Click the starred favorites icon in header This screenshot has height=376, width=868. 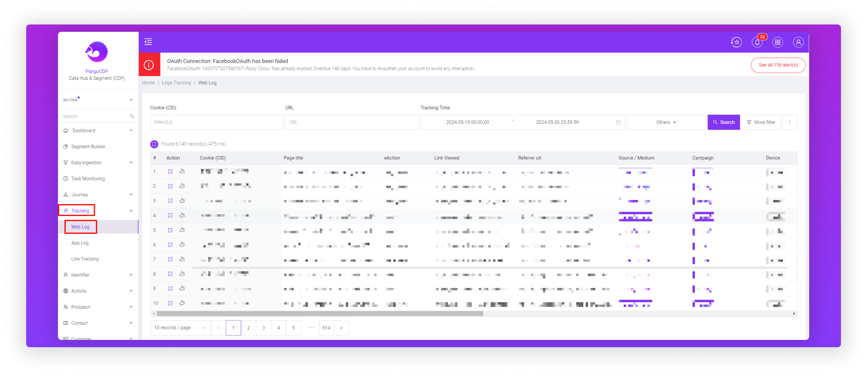736,42
